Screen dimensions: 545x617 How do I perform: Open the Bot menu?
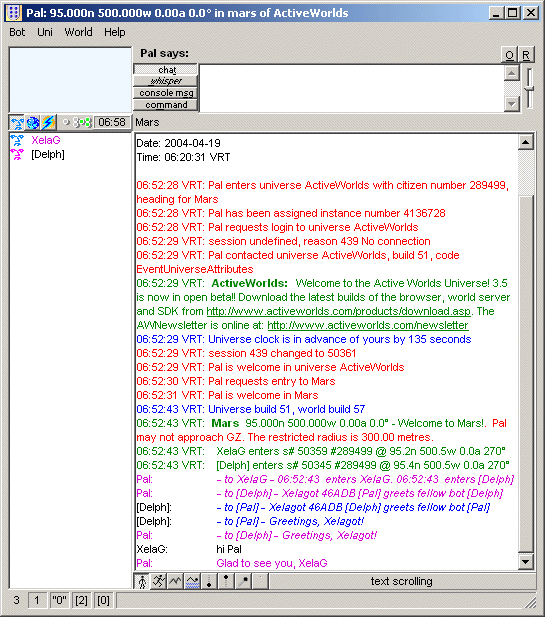click(x=17, y=32)
